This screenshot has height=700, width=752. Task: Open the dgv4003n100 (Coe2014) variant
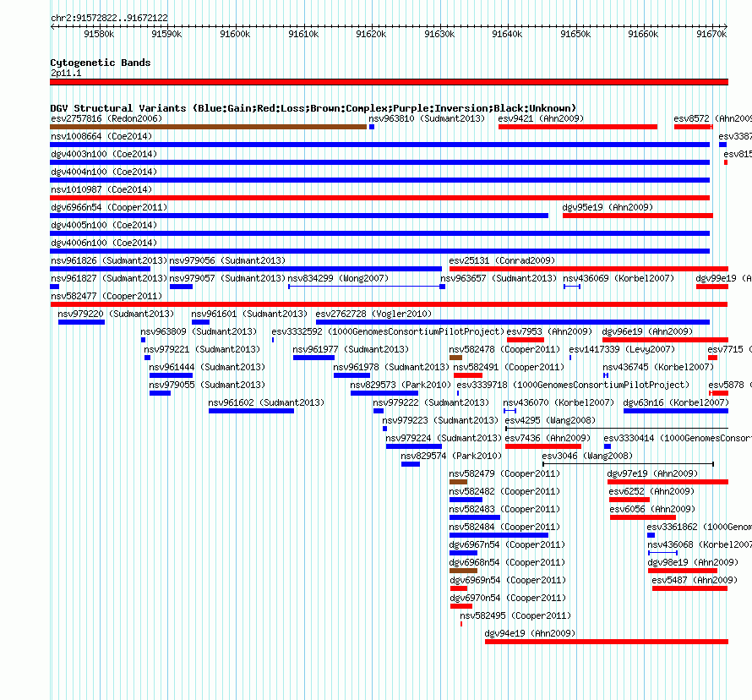(104, 154)
